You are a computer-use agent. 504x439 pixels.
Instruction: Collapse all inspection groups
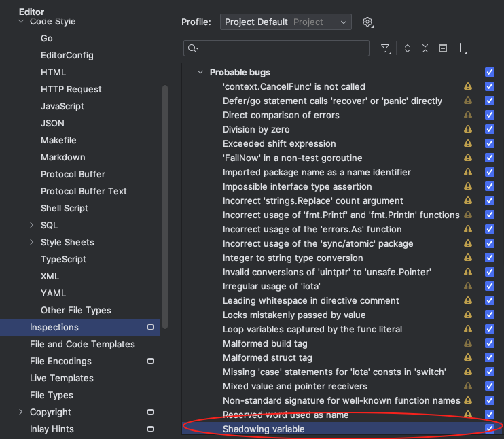coord(425,48)
